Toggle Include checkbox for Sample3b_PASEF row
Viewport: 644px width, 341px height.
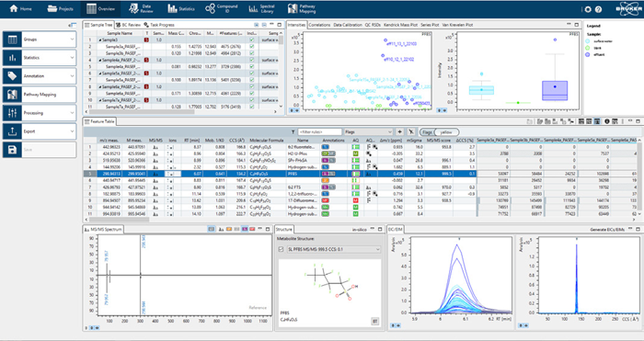tap(252, 53)
